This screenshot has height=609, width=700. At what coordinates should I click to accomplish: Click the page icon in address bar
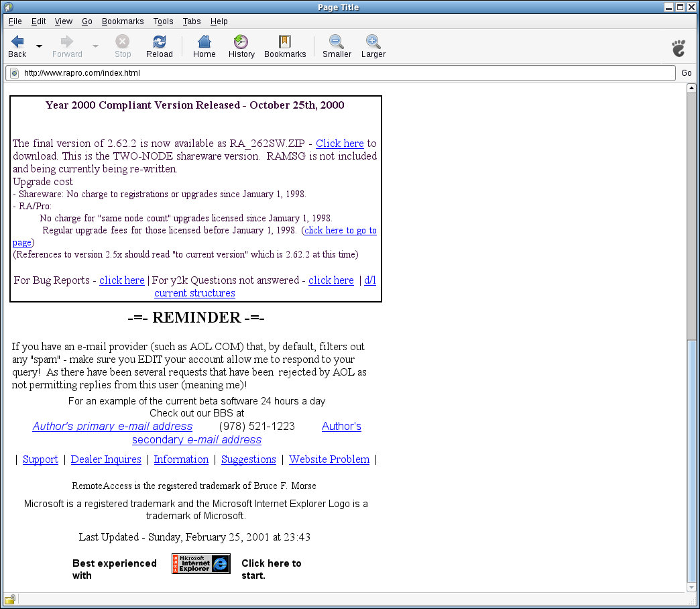[14, 73]
